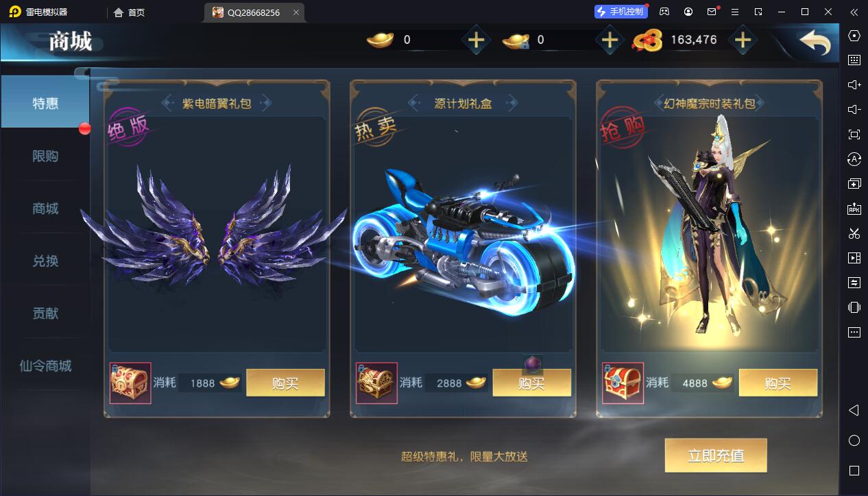Switch to the 仙令商城 tab
This screenshot has width=868, height=496.
(45, 366)
